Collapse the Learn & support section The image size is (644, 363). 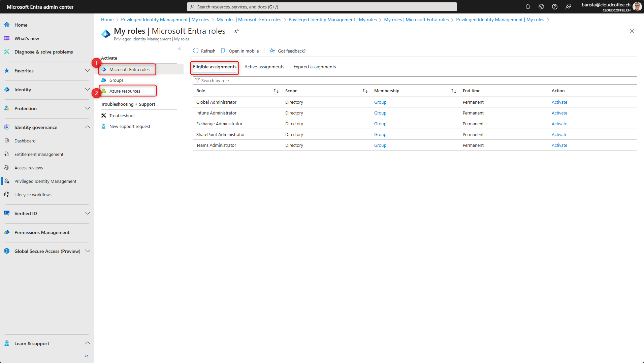click(x=88, y=343)
